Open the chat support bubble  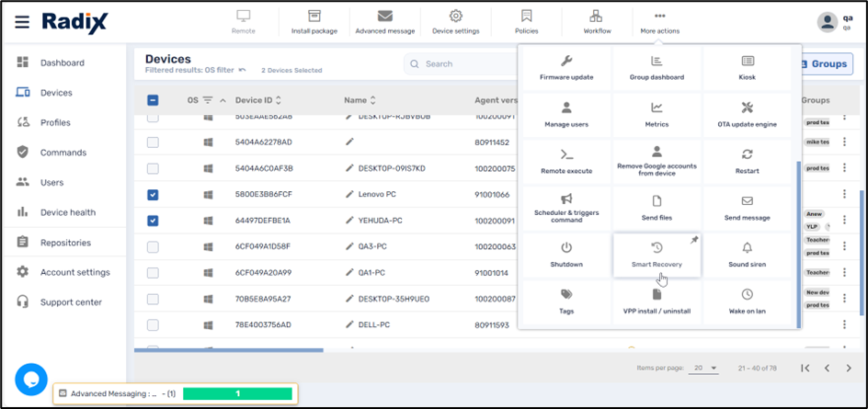(30, 379)
